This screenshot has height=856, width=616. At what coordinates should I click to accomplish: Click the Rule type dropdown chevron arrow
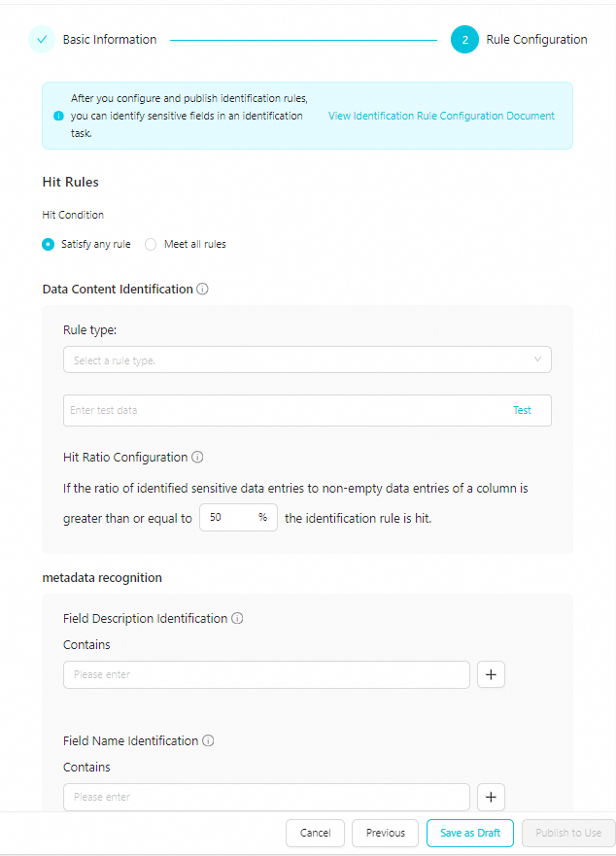537,360
